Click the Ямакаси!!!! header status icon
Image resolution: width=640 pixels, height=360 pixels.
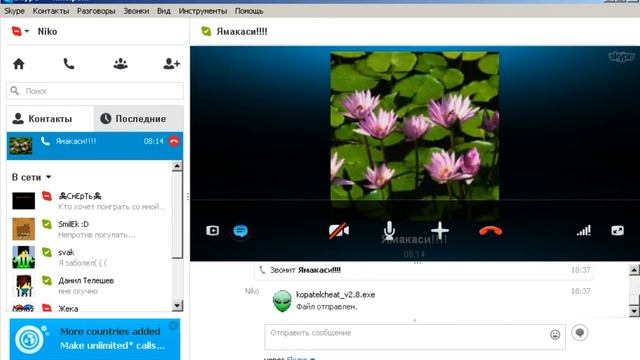(207, 31)
